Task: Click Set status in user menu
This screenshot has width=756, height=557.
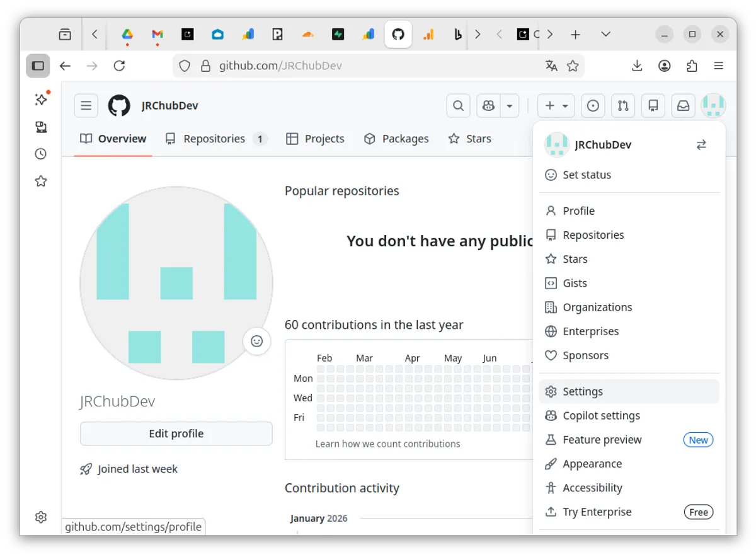Action: click(x=629, y=175)
